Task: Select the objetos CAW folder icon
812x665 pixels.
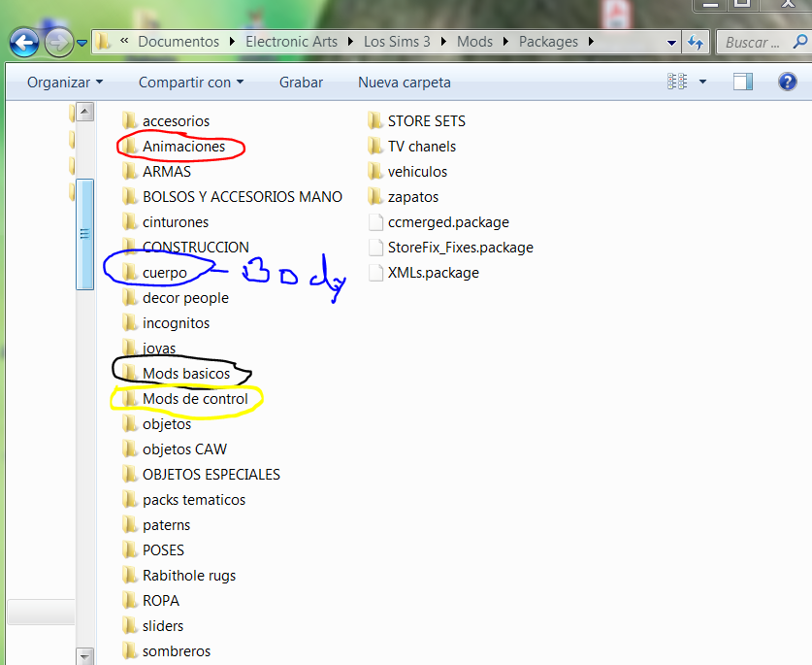Action: pyautogui.click(x=129, y=449)
